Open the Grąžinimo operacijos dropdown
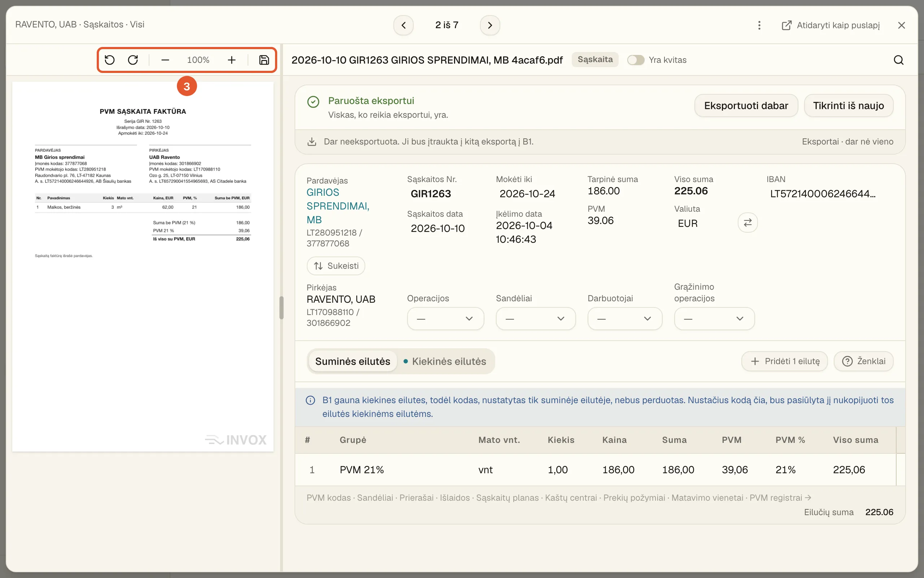The height and width of the screenshot is (578, 924). (714, 318)
